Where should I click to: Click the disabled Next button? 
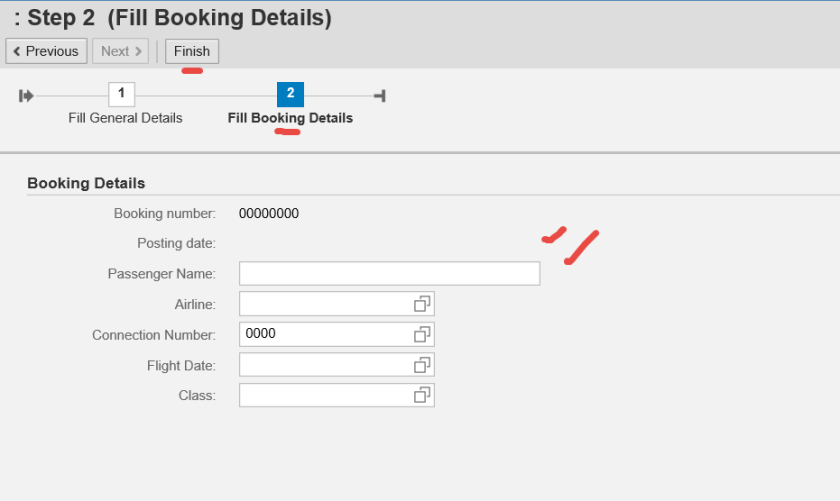tap(120, 51)
